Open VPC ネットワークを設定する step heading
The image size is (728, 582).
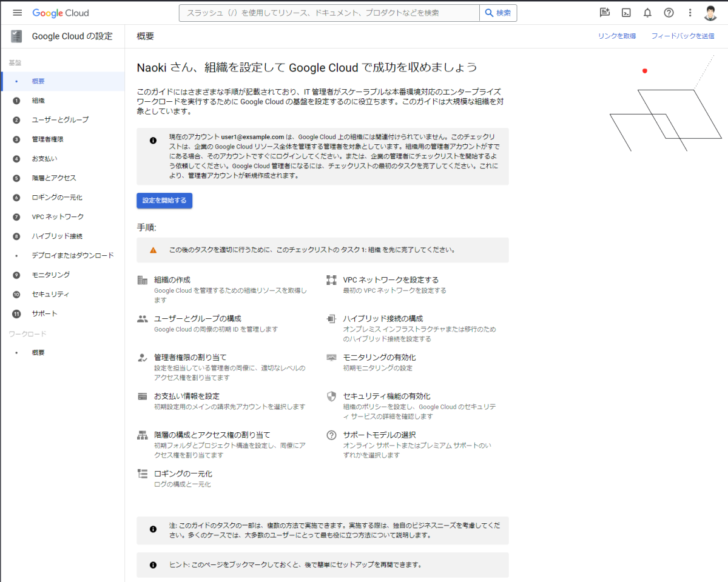point(391,280)
